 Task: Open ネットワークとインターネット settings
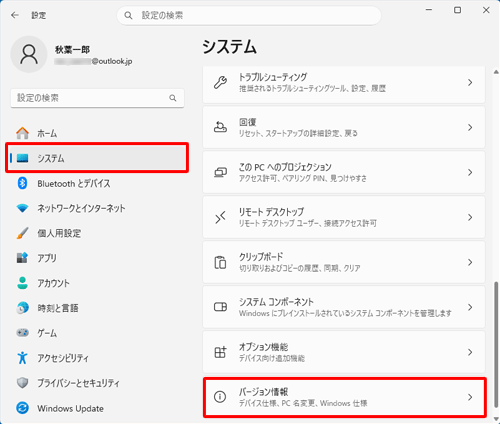pos(97,208)
